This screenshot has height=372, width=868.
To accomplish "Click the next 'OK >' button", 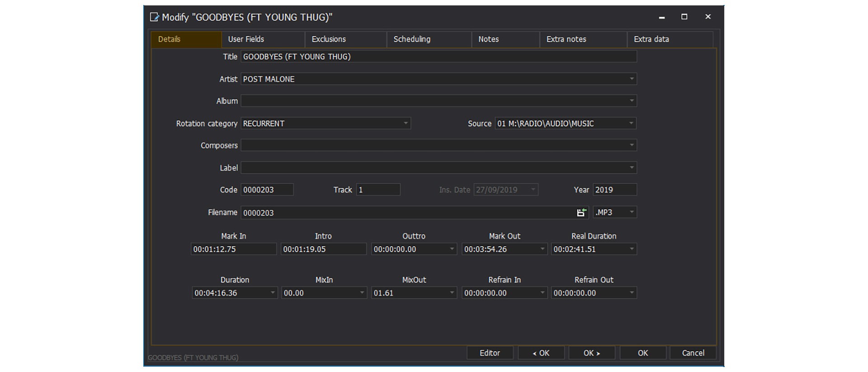I will tap(591, 353).
